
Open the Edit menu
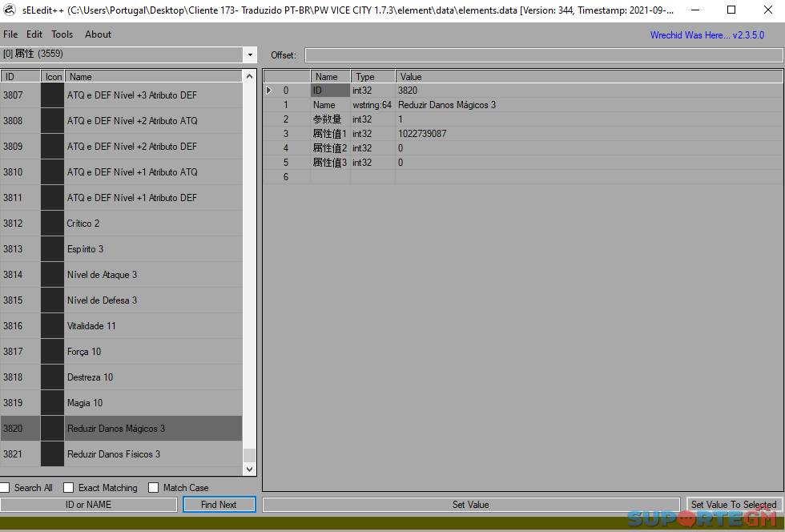click(x=34, y=34)
